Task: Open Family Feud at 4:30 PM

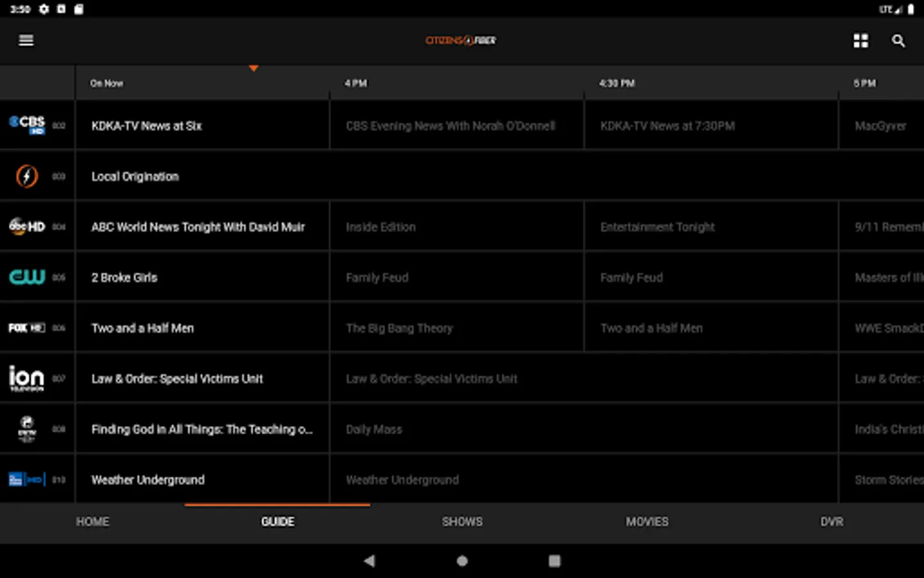Action: (711, 277)
